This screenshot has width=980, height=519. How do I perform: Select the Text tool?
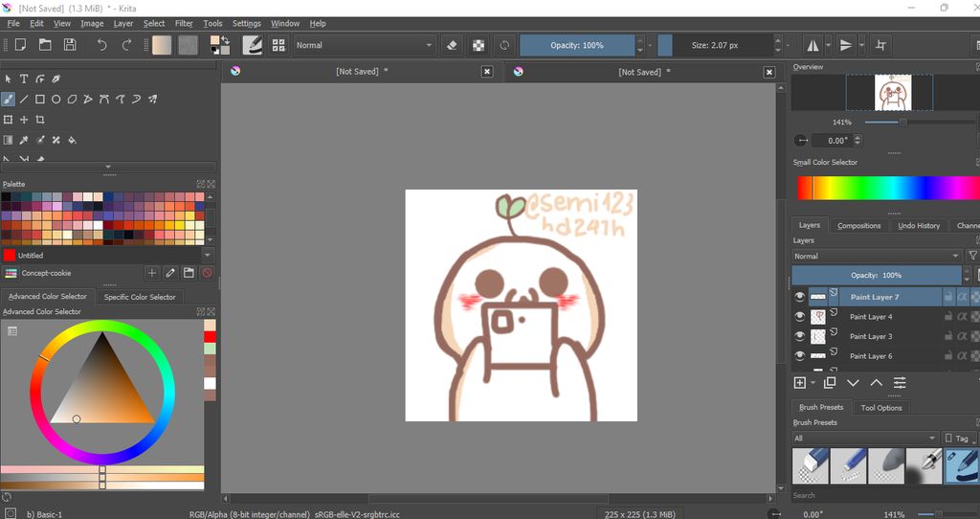tap(24, 79)
